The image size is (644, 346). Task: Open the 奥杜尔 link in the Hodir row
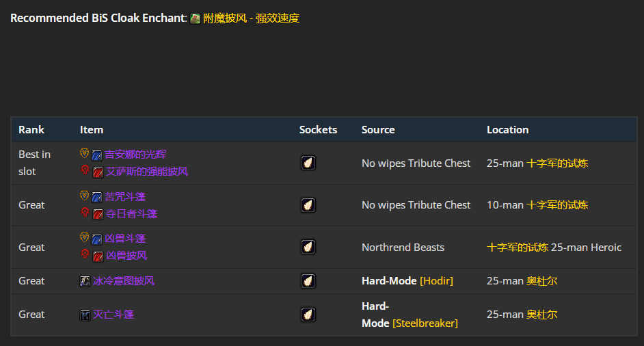541,281
